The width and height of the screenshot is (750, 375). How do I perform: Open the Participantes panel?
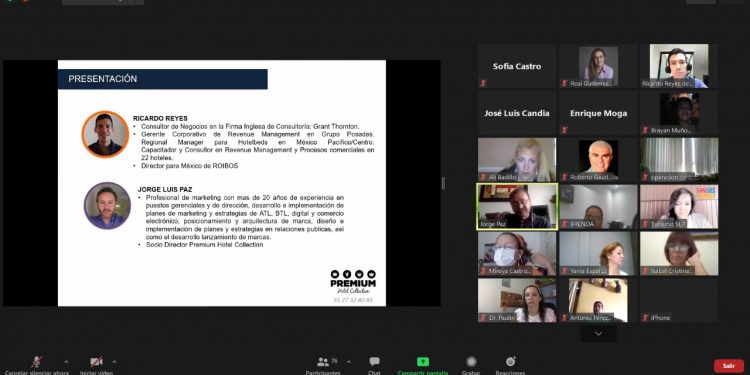click(323, 365)
